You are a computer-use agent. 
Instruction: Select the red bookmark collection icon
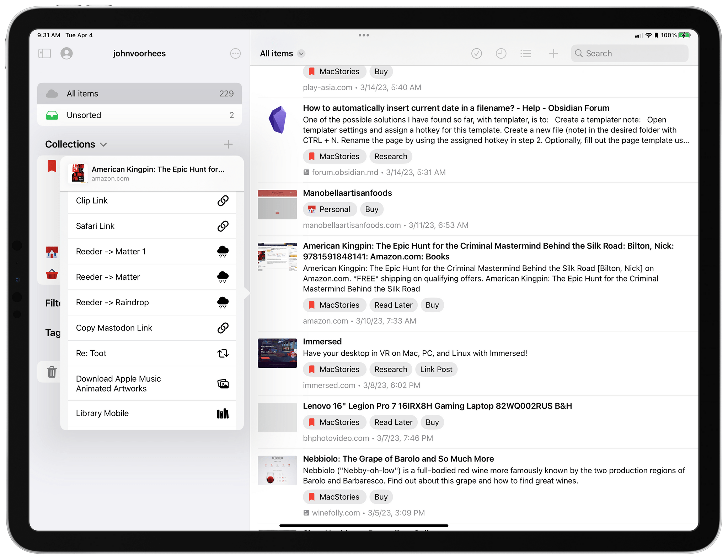tap(52, 166)
